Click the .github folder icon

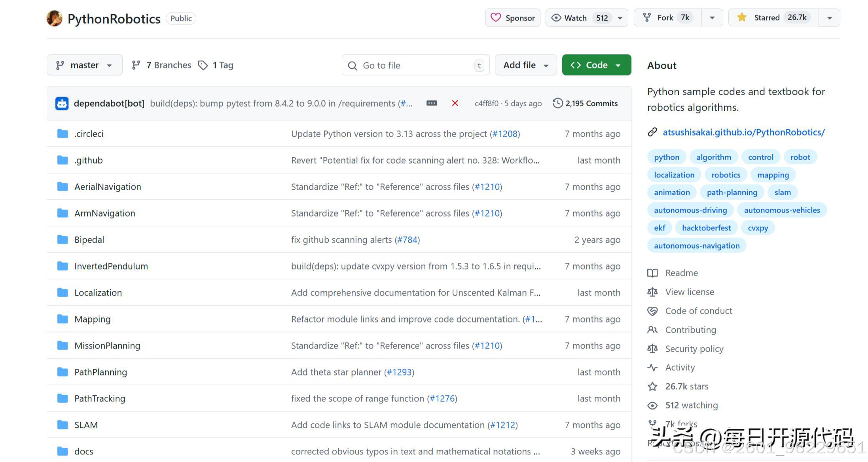(x=63, y=160)
